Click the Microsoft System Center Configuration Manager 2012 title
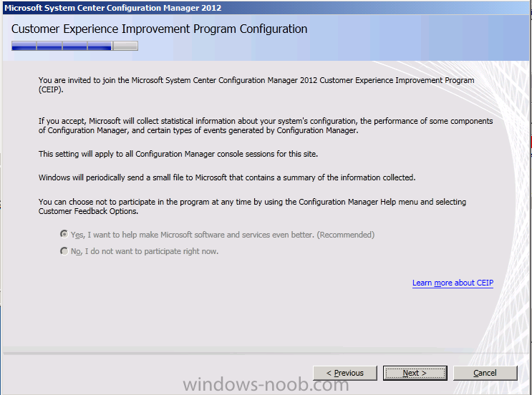This screenshot has width=532, height=395. pos(112,8)
